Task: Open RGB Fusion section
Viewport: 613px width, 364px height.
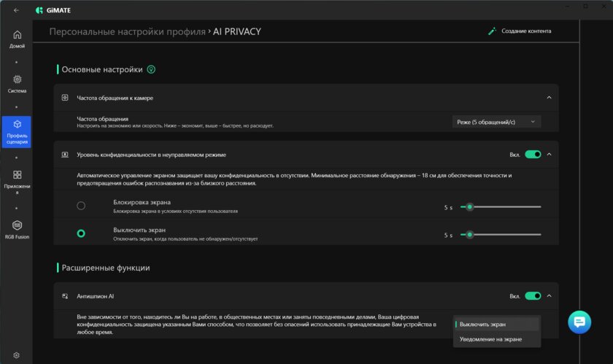Action: pos(17,230)
